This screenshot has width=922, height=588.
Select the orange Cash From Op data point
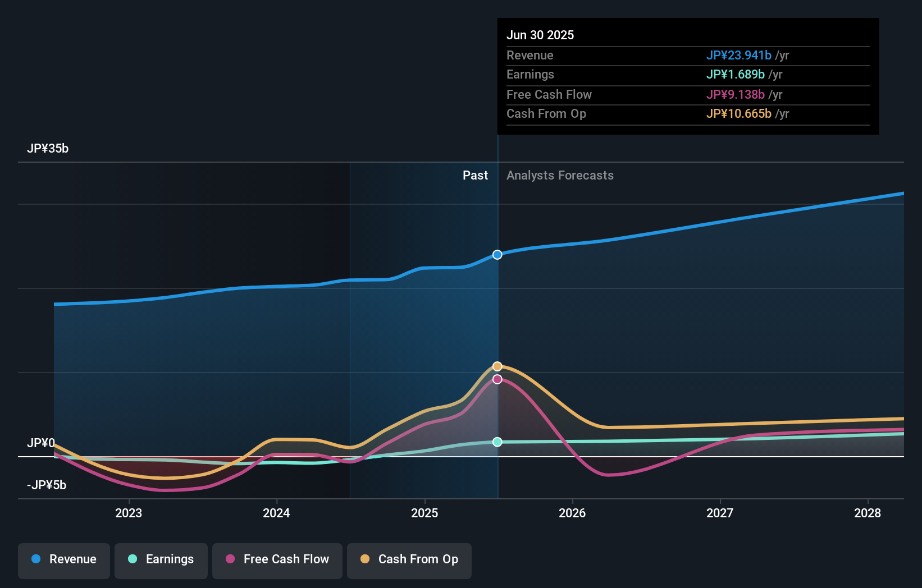[497, 366]
